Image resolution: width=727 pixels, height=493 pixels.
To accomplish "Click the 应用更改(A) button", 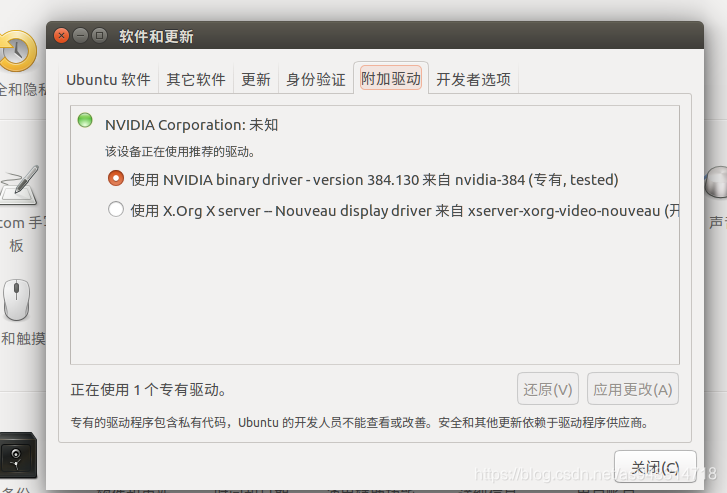I will point(633,389).
